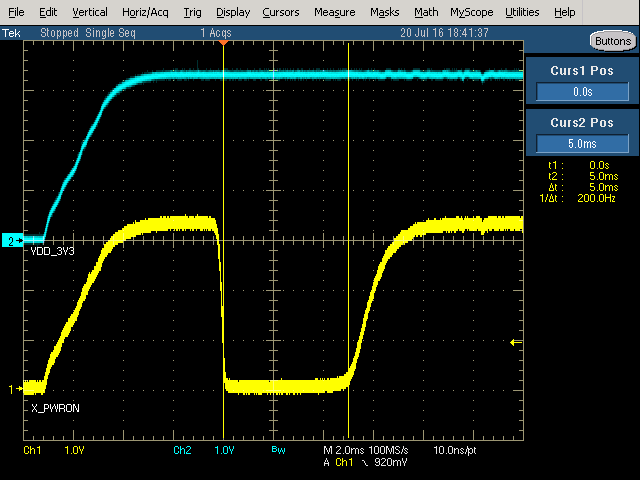Click the VDD_3V3 waveform label
640x480 pixels.
[x=51, y=252]
